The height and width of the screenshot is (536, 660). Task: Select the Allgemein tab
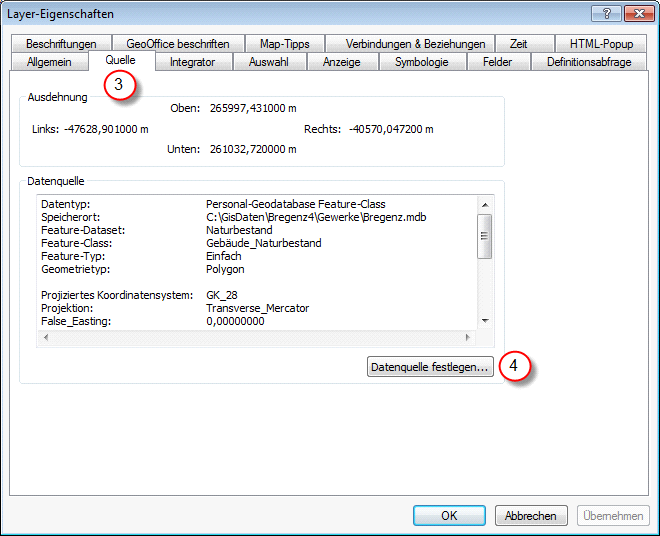[47, 62]
